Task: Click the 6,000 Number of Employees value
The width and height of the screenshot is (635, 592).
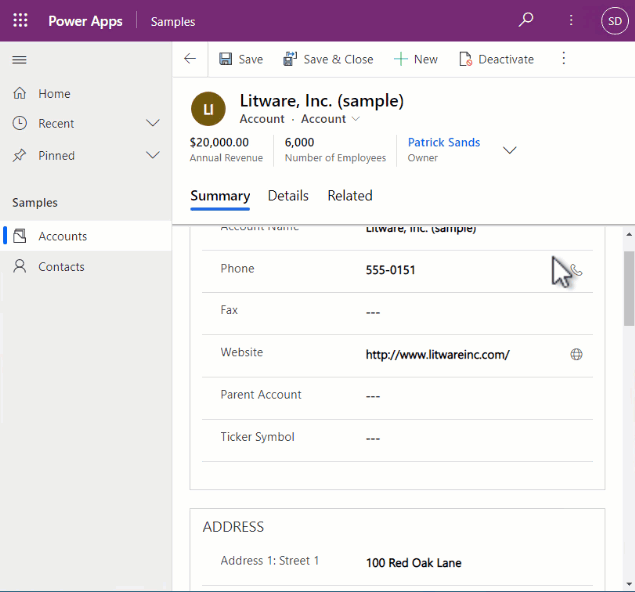Action: click(x=299, y=142)
